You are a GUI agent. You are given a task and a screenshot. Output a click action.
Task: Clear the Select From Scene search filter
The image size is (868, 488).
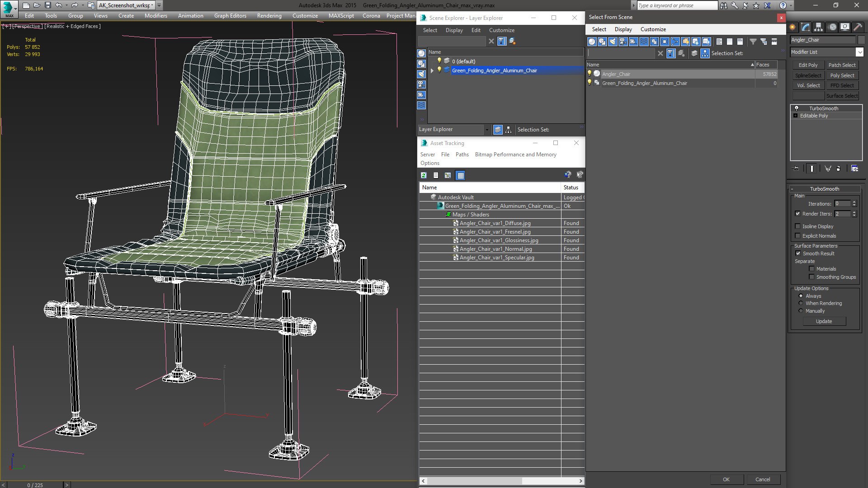pos(660,53)
